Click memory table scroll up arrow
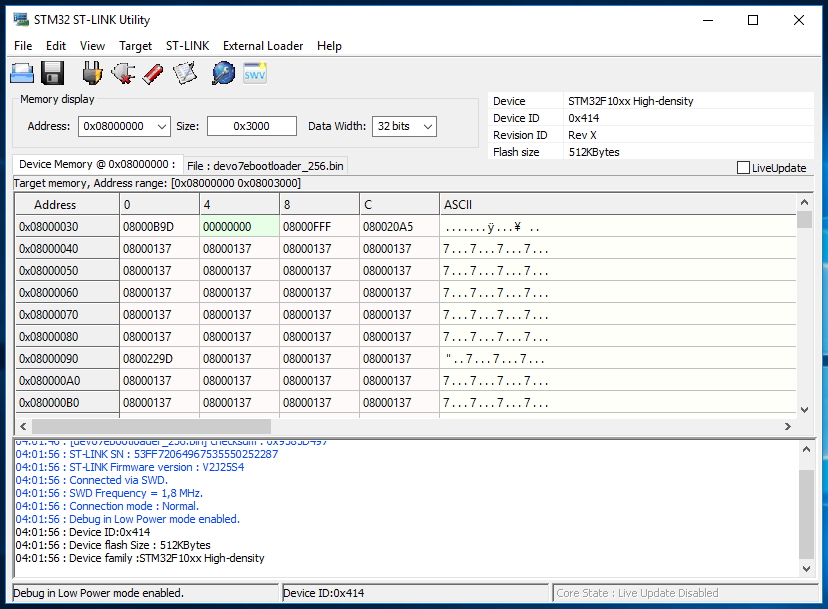The width and height of the screenshot is (828, 609). pyautogui.click(x=804, y=202)
